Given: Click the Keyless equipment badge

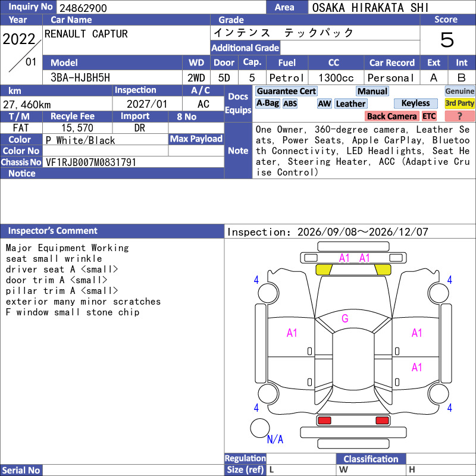Looking at the screenshot, I should [x=415, y=104].
